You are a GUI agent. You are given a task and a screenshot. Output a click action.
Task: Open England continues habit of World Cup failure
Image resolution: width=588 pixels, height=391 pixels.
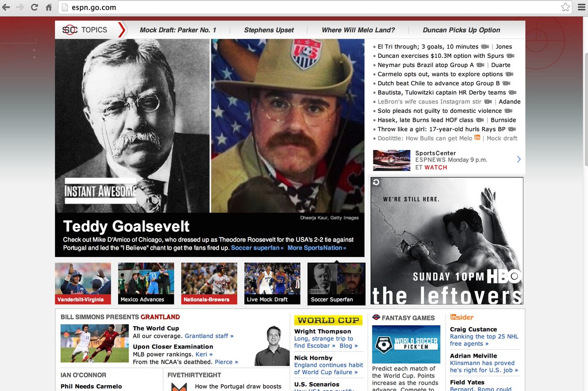pos(329,368)
